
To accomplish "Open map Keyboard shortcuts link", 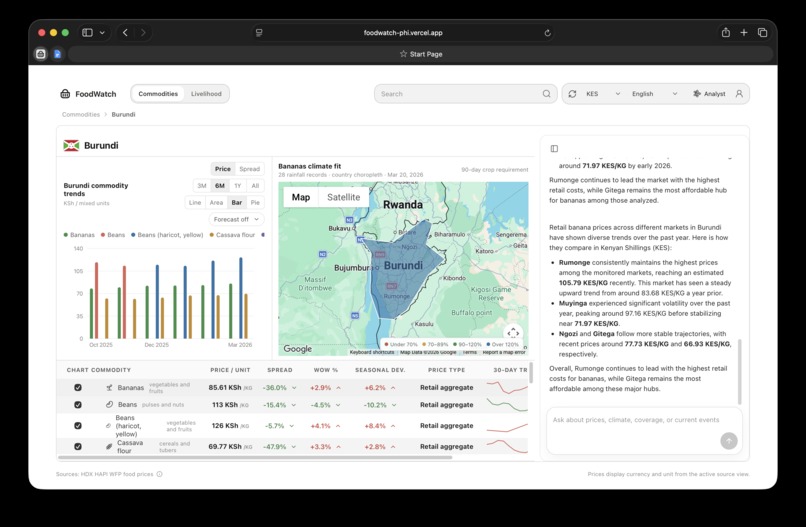I will pyautogui.click(x=372, y=352).
